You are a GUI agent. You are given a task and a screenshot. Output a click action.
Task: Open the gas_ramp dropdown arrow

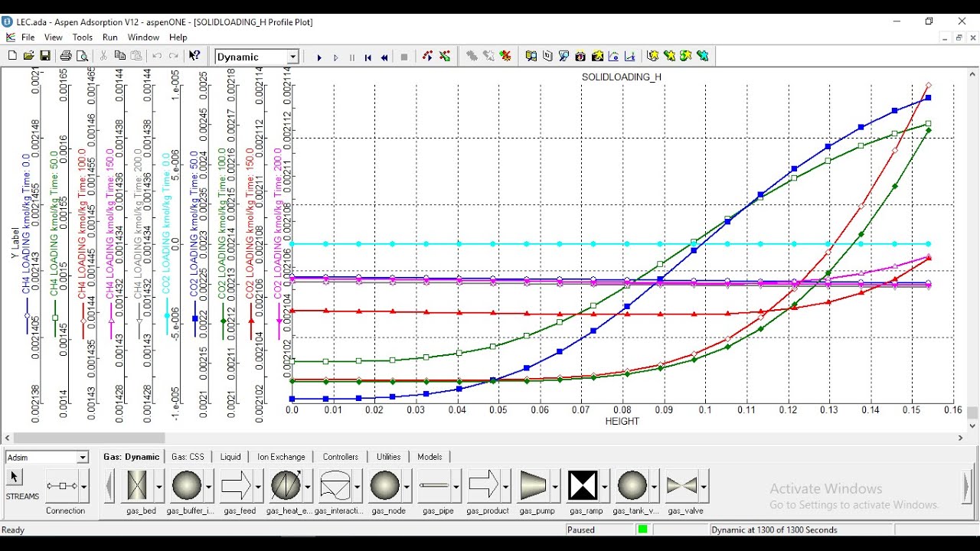[x=605, y=486]
